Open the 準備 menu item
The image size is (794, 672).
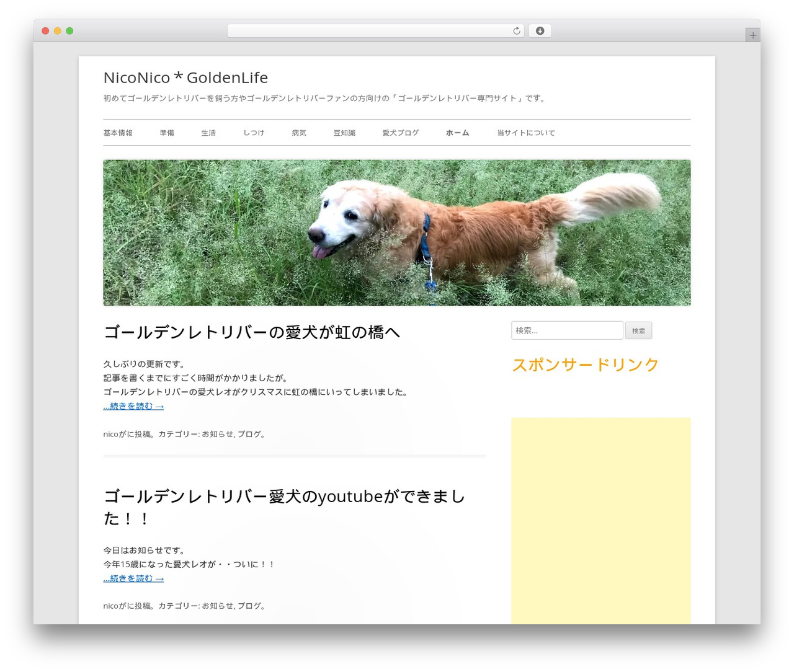[167, 133]
